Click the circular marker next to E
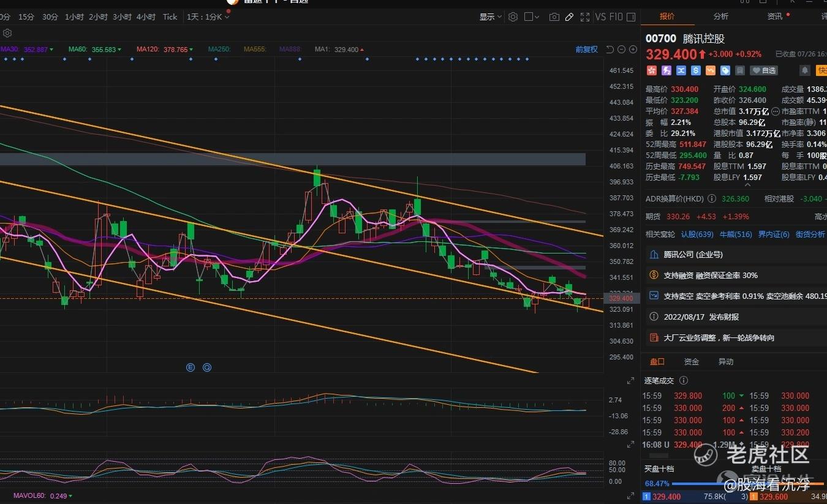This screenshot has height=504, width=827. (207, 367)
